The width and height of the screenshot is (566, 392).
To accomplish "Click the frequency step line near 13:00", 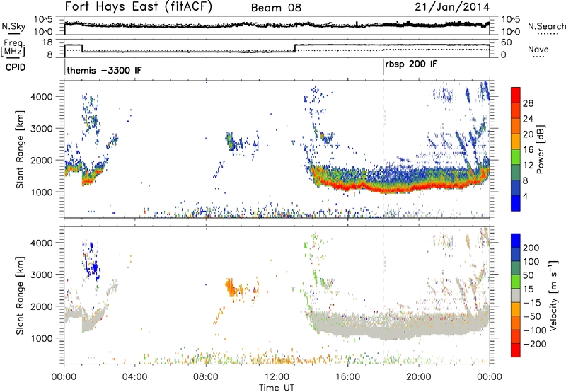I will coord(295,48).
